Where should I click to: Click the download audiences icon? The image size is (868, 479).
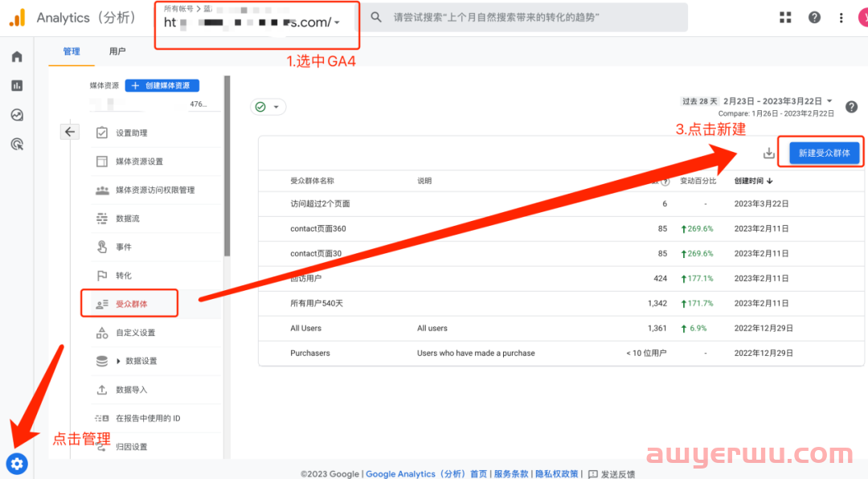point(768,153)
